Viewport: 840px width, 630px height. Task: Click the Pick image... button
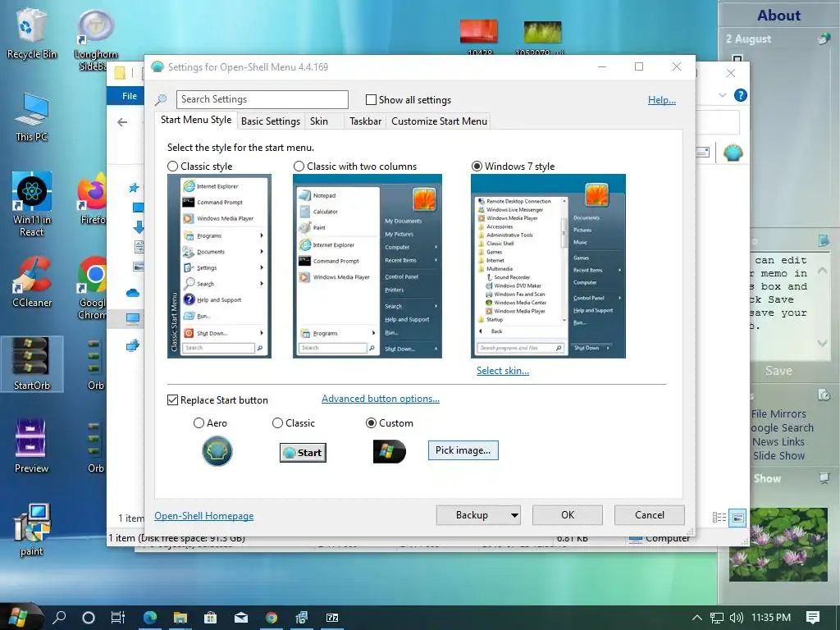pos(463,450)
